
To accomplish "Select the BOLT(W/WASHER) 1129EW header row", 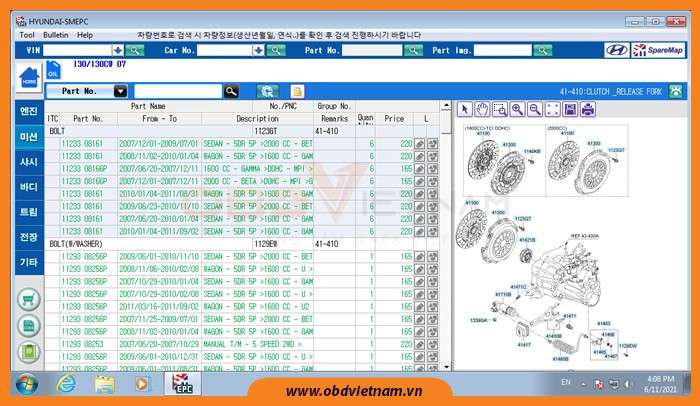I will [x=243, y=244].
